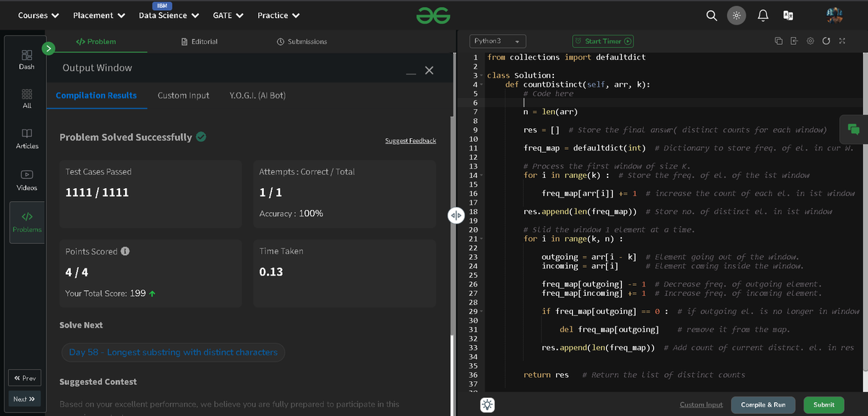Click the editor exit/import icon

click(794, 41)
